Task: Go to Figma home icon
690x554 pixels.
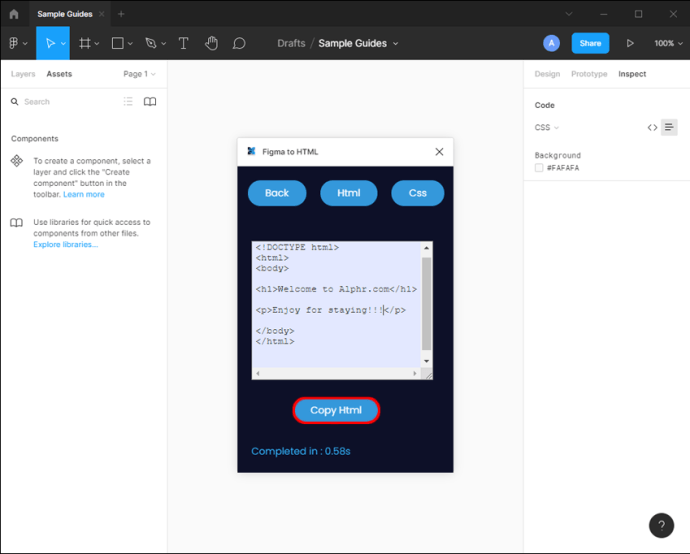Action: [14, 14]
